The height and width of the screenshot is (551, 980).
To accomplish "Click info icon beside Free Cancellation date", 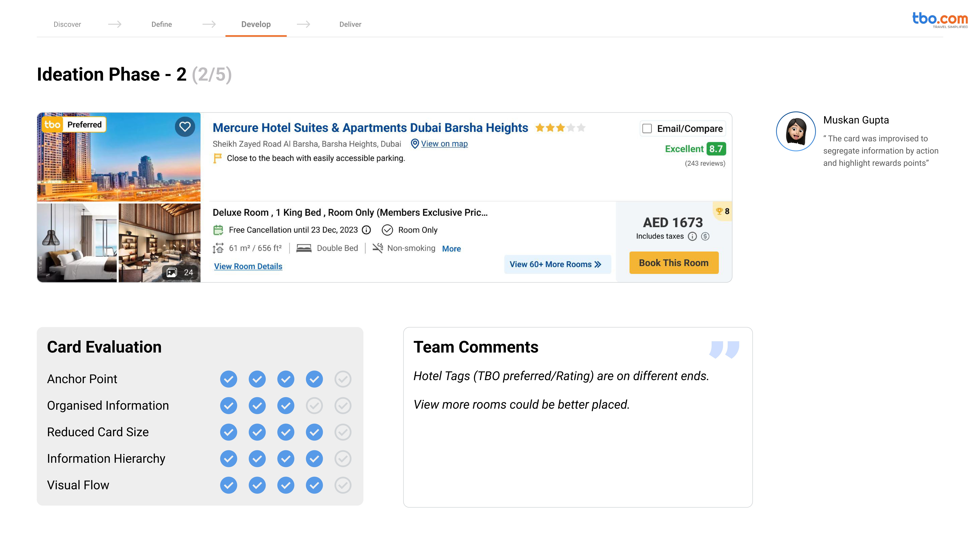I will (366, 230).
